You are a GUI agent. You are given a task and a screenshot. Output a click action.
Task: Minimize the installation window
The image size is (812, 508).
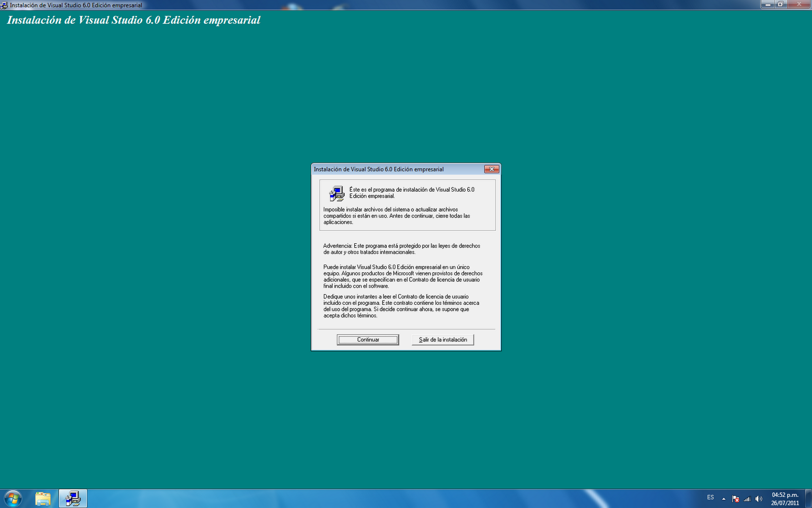pos(768,4)
